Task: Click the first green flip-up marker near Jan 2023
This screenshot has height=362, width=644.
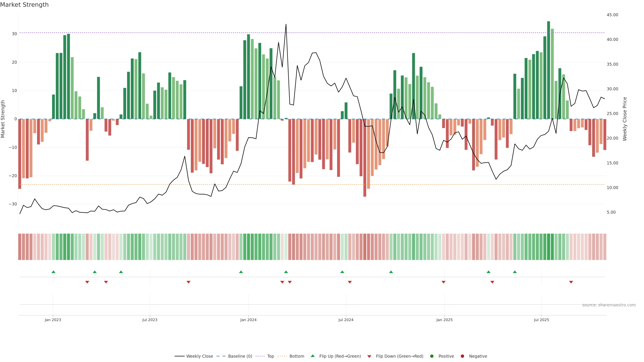Action: (53, 272)
